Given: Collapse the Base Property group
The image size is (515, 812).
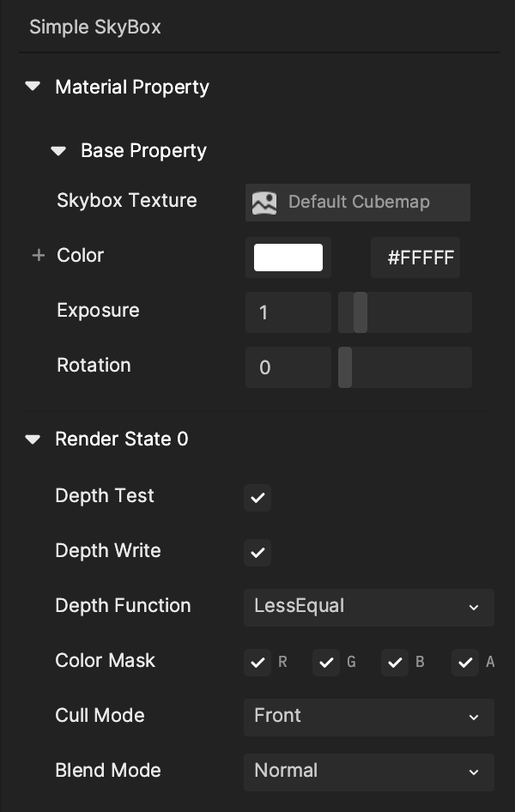Looking at the screenshot, I should [x=58, y=151].
